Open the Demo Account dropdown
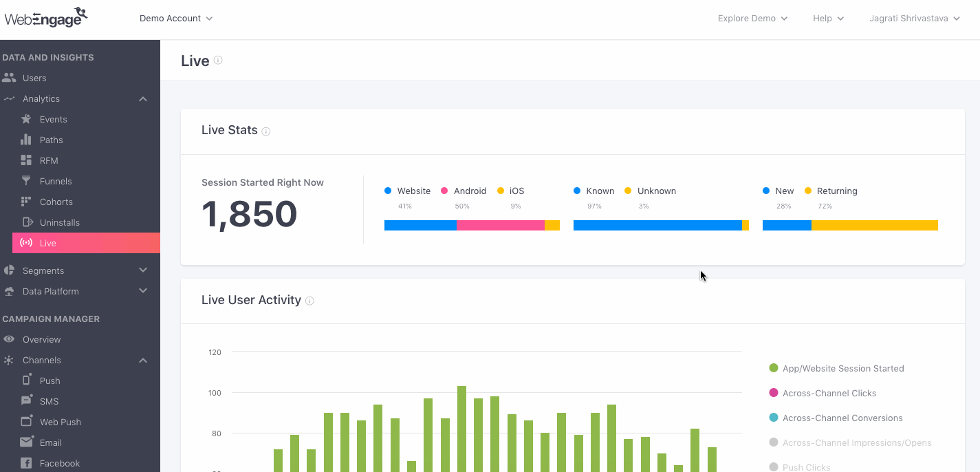Image resolution: width=980 pixels, height=472 pixels. pyautogui.click(x=176, y=19)
